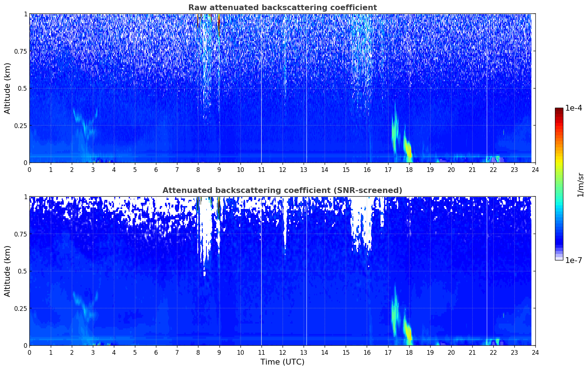Click hour tick '12' on raw plot axis
Viewport: 588px width, 370px height.
coord(283,169)
